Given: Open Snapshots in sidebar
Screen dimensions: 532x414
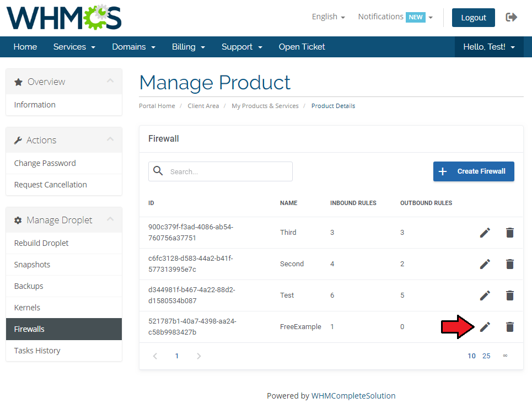Looking at the screenshot, I should (64, 265).
